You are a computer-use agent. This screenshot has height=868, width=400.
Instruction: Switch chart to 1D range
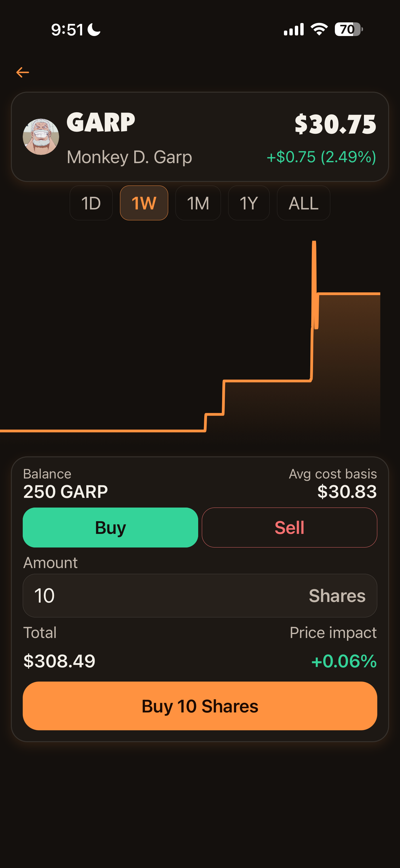(91, 203)
